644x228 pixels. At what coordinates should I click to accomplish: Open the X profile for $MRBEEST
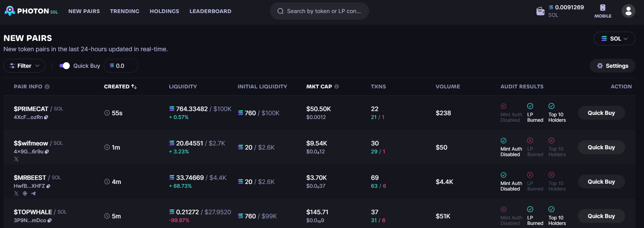tap(16, 194)
